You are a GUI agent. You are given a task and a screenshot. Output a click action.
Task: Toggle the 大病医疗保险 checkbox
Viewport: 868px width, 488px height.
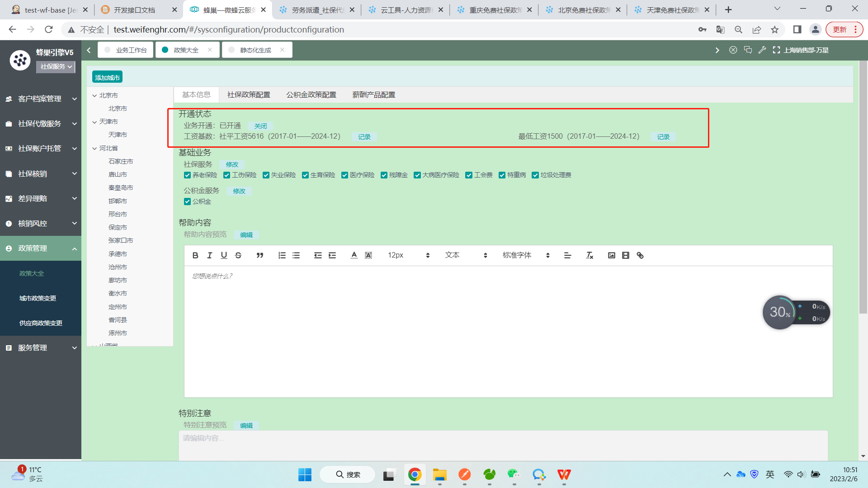tap(417, 175)
